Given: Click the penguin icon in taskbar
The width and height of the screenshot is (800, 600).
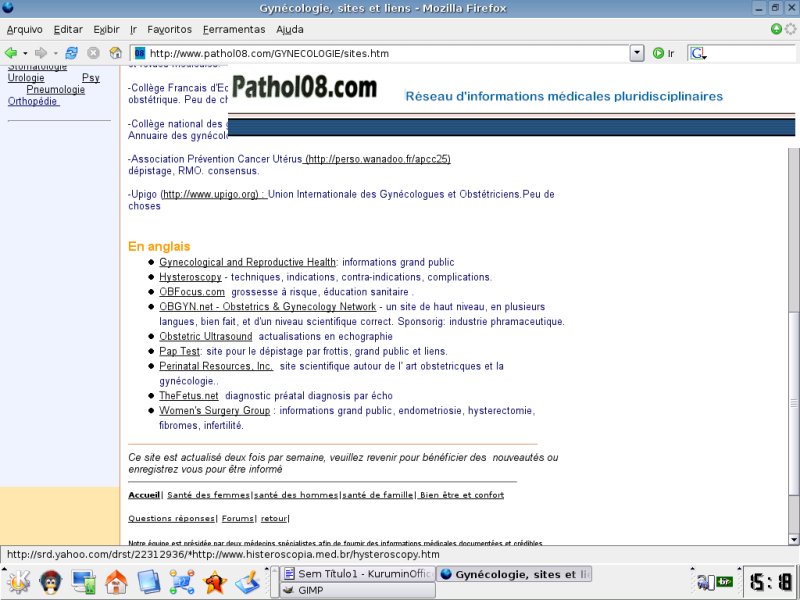Looking at the screenshot, I should (x=49, y=581).
